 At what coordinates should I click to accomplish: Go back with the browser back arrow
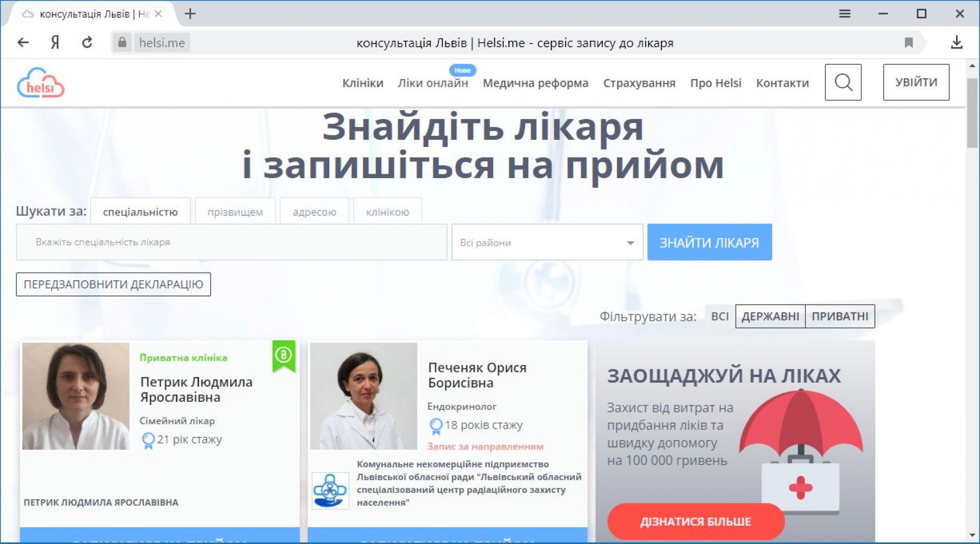tap(23, 42)
